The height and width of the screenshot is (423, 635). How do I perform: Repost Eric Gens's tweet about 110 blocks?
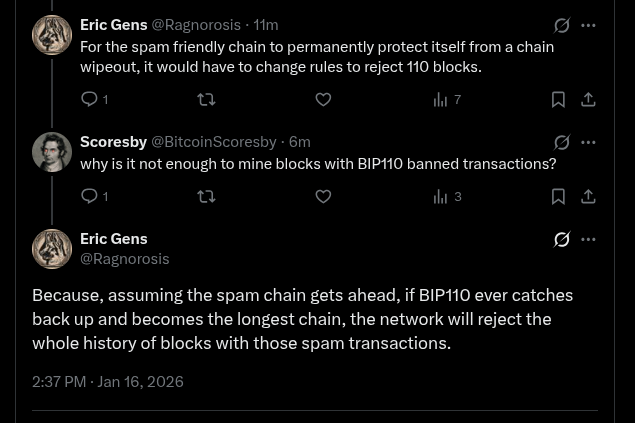tap(206, 99)
